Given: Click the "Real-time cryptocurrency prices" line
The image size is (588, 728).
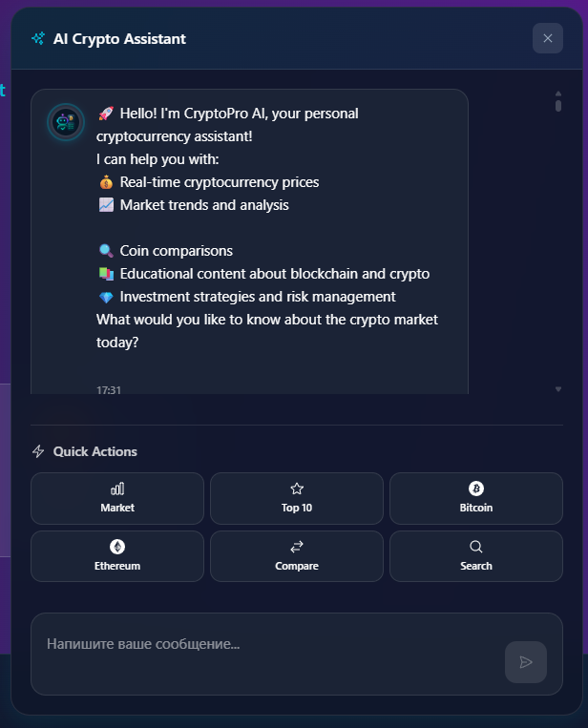Looking at the screenshot, I should (x=220, y=182).
